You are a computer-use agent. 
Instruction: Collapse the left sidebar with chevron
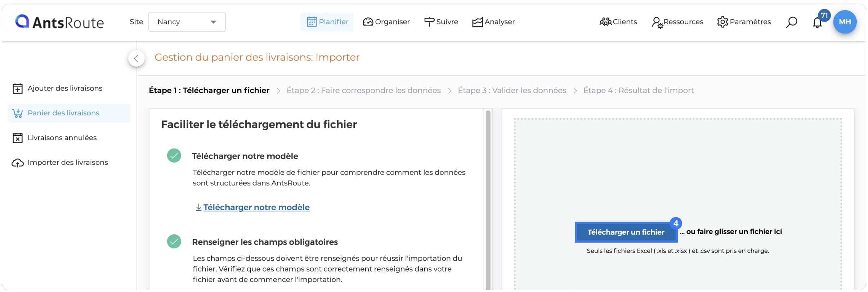click(136, 58)
